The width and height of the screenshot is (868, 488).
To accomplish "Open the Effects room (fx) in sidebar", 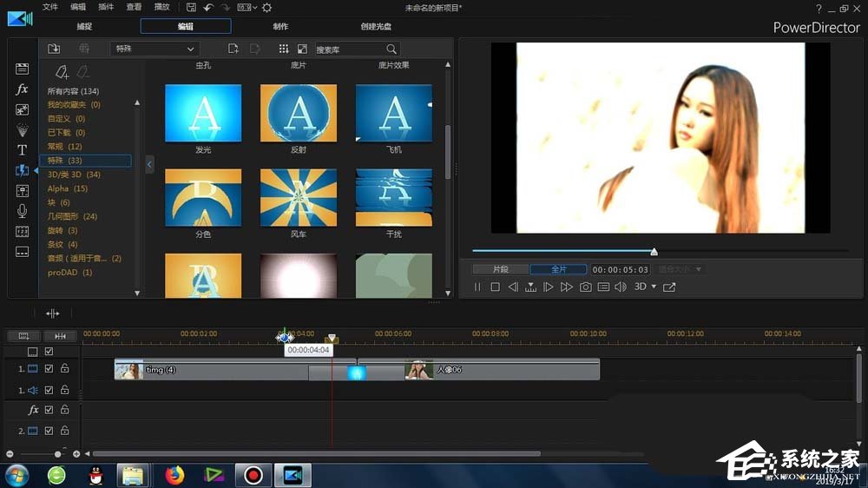I will [x=22, y=89].
